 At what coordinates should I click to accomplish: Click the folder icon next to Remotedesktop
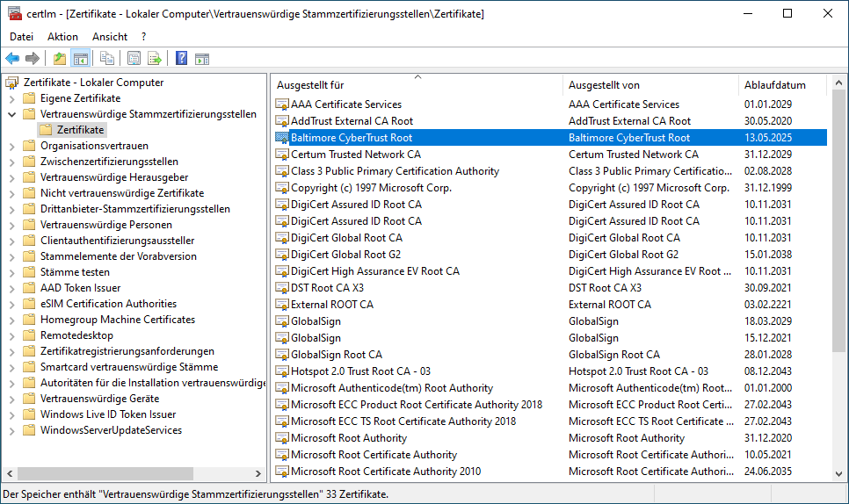[x=29, y=335]
